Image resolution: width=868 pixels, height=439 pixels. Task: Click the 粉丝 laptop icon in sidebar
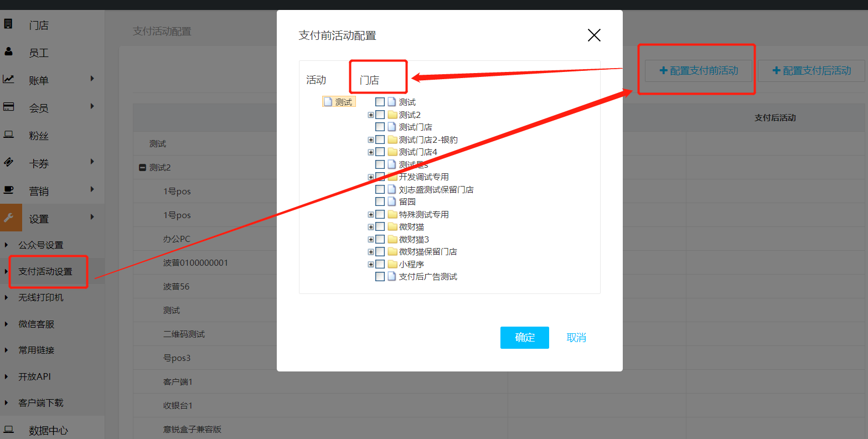(8, 135)
